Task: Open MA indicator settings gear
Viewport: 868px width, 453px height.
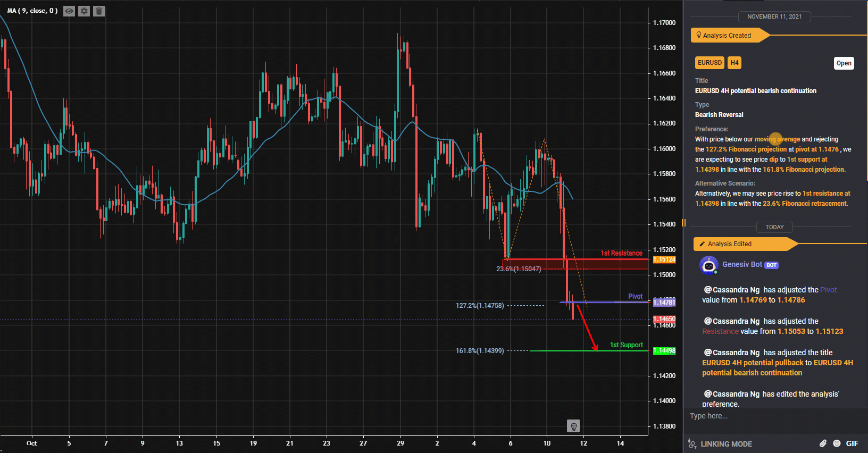Action: 84,11
